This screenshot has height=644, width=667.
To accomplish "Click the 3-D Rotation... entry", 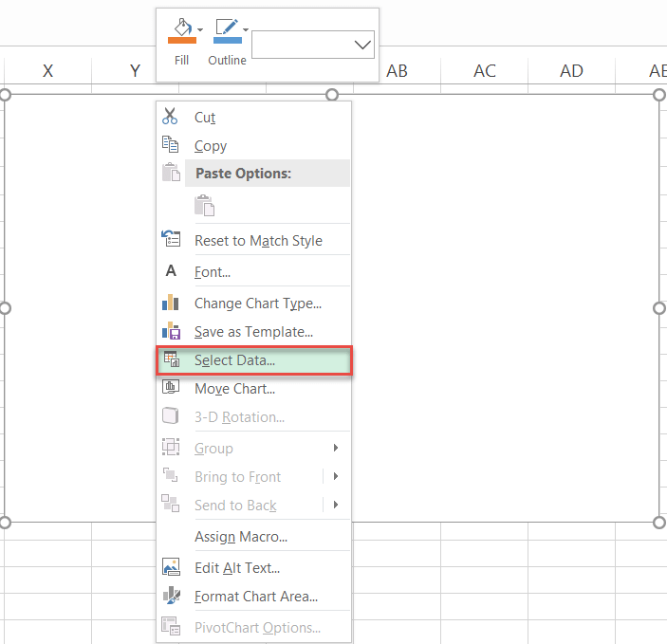I will pyautogui.click(x=253, y=417).
